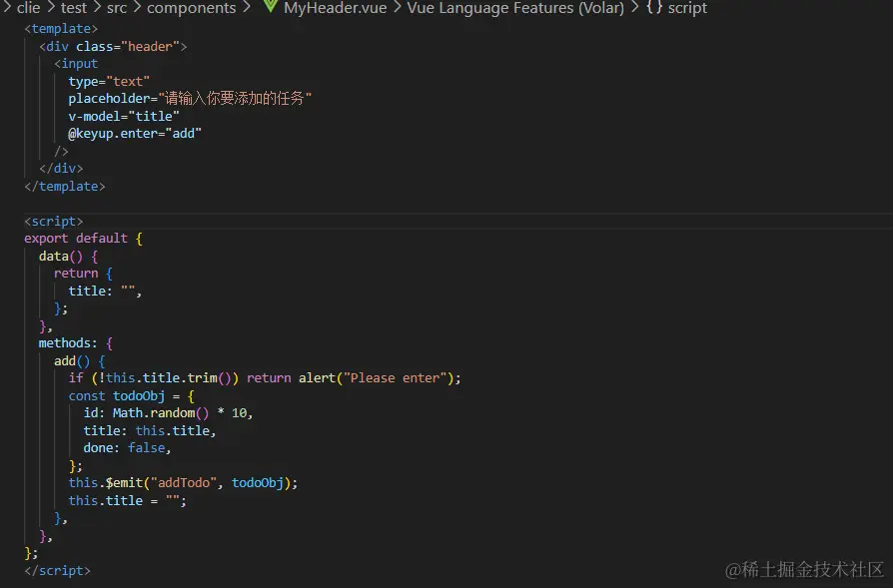Open the MyHeader.vue breadcrumb item
893x588 pixels.
[335, 8]
